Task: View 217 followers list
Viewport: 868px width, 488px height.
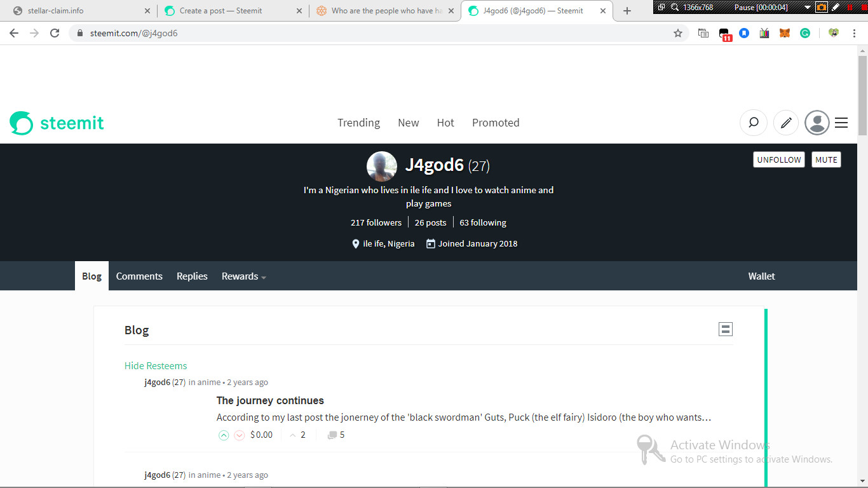Action: click(x=376, y=222)
